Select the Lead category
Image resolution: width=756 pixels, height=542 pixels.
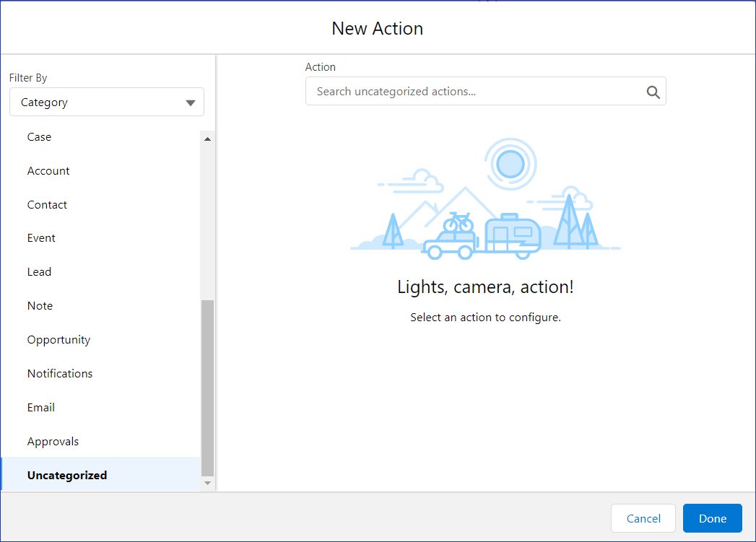(39, 272)
